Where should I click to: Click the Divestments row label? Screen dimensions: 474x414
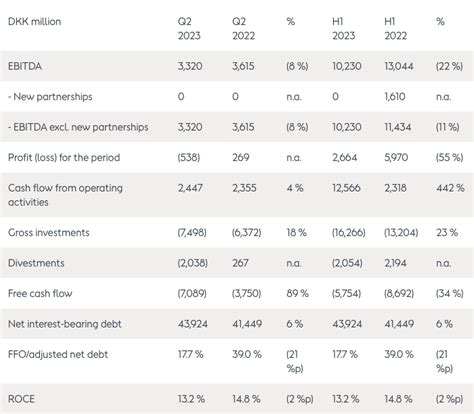[x=36, y=263]
